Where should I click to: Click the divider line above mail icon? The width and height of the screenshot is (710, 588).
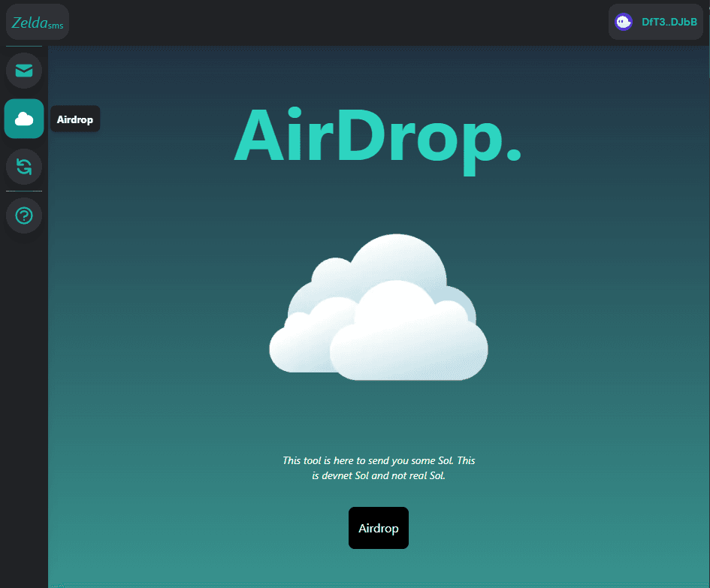24,47
